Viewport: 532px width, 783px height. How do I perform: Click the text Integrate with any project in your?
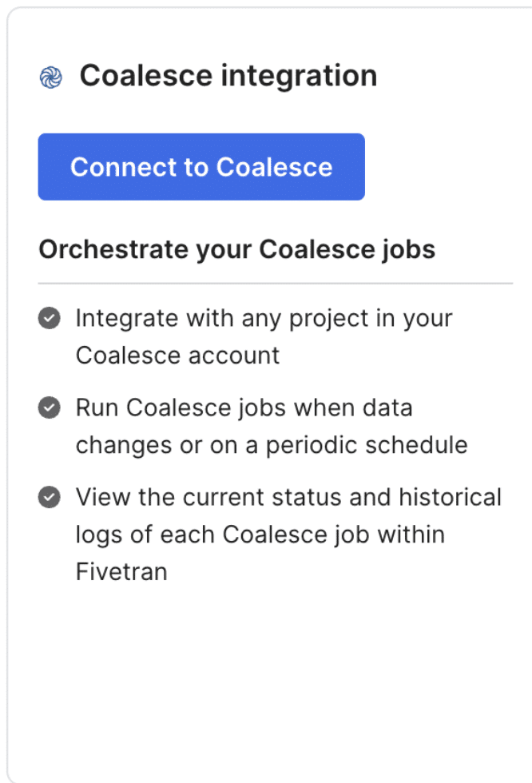click(264, 319)
